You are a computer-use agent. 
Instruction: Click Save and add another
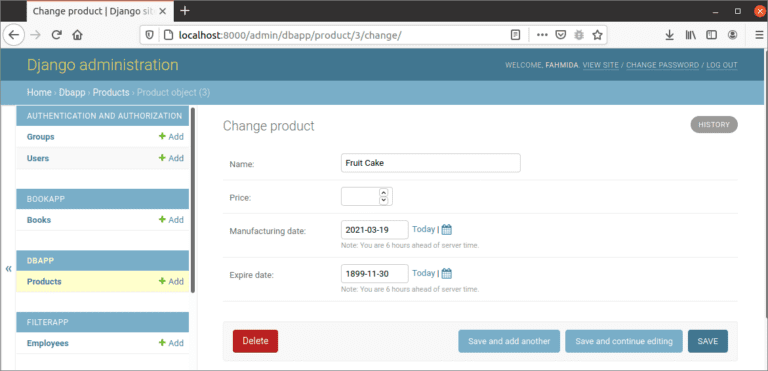(x=509, y=341)
